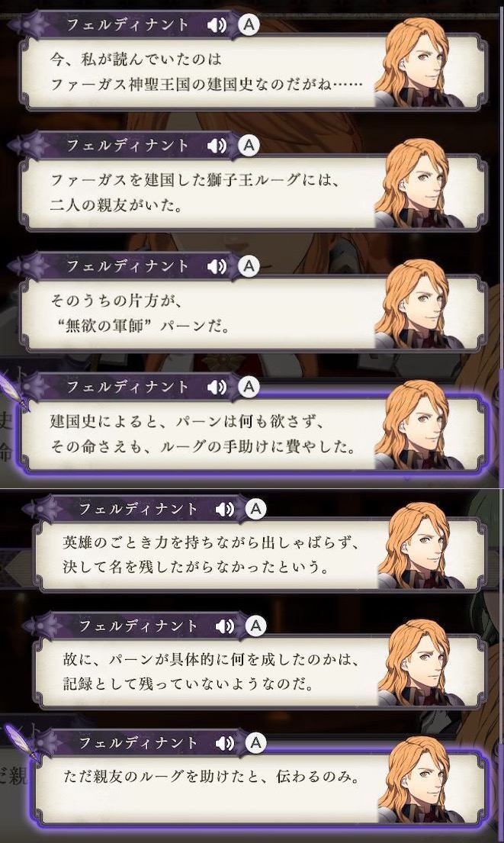The height and width of the screenshot is (843, 504).
Task: Play audio for ただ親友のルーグ line
Action: [225, 743]
